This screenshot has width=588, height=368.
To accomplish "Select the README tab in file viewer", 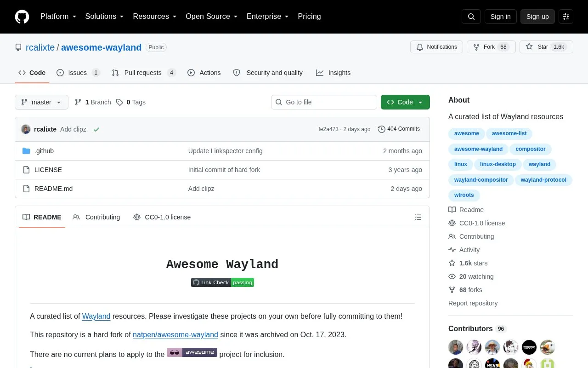I will [42, 217].
